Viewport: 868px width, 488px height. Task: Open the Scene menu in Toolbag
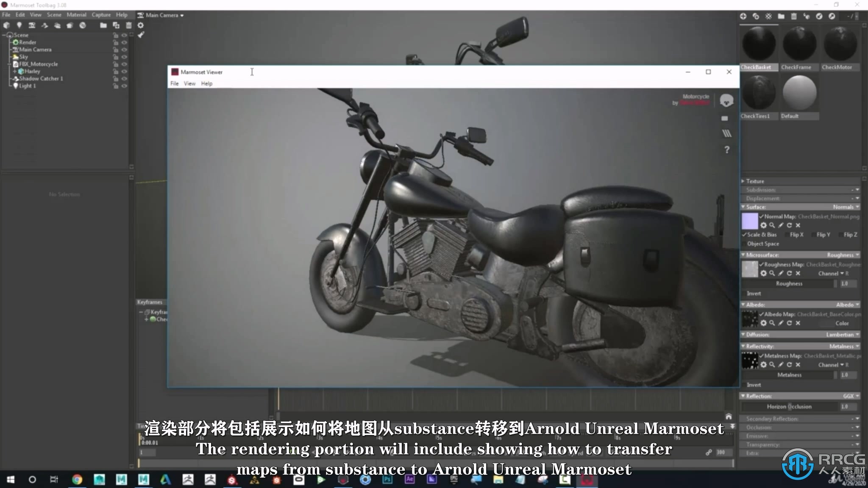point(54,15)
